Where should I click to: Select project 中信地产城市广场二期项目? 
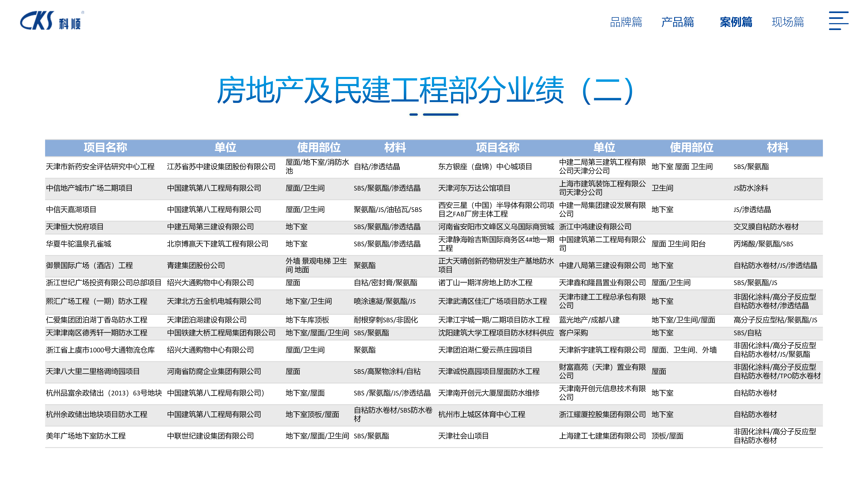pos(89,188)
